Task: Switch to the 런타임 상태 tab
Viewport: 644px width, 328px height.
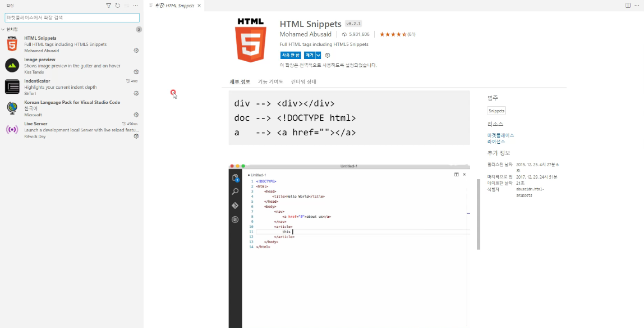Action: pos(303,81)
